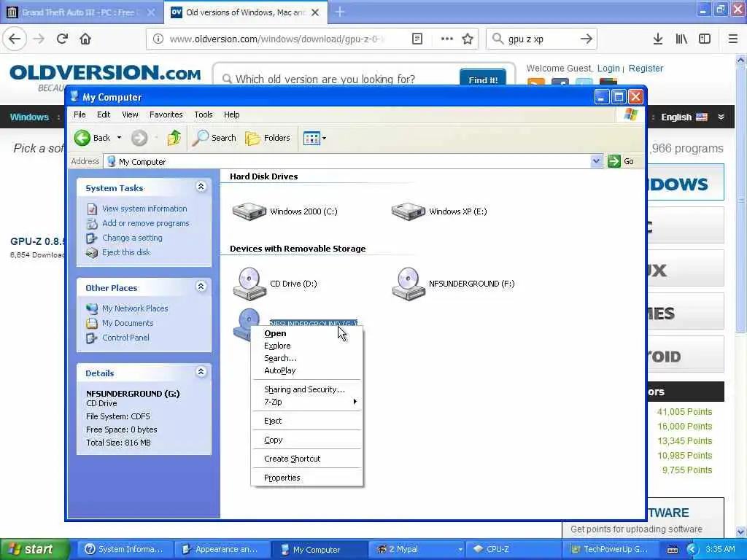Screen dimensions: 747x560
Task: Open Firefox downloads arrow icon
Action: [658, 39]
